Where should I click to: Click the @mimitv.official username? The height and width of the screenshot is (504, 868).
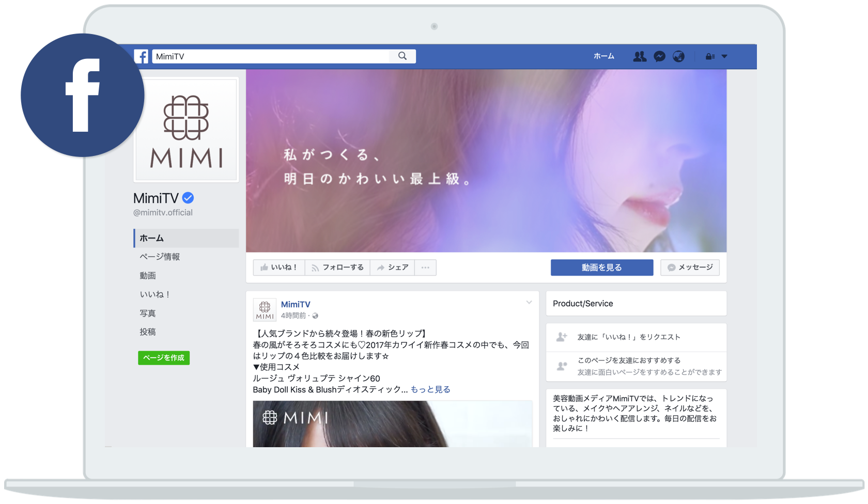point(163,213)
